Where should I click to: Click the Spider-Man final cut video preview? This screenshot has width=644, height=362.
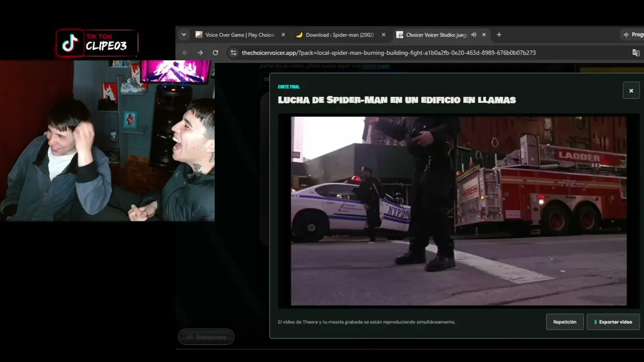pyautogui.click(x=459, y=211)
